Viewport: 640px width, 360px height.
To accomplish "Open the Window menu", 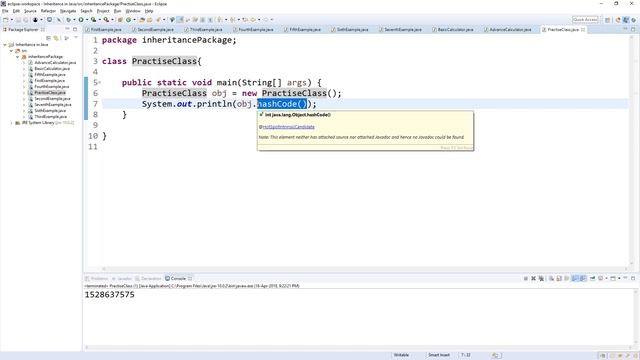I will (x=133, y=11).
